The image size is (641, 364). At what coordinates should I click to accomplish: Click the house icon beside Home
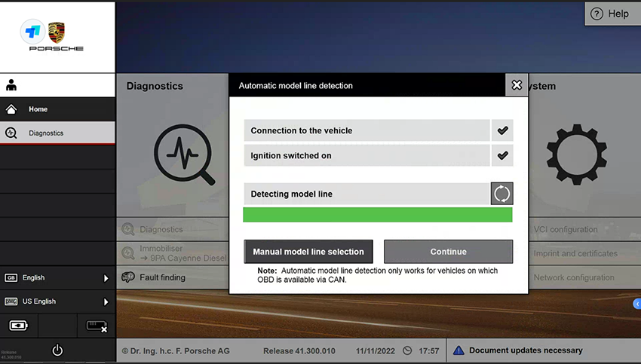pos(11,109)
